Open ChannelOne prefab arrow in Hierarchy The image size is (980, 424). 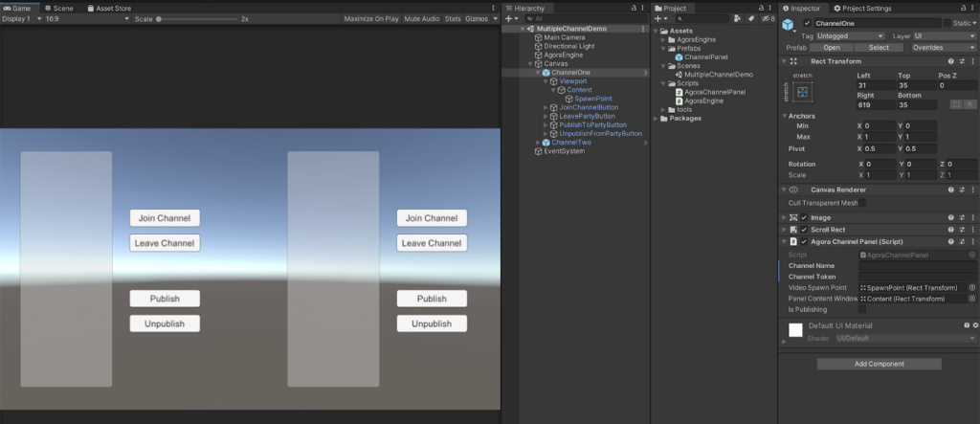point(646,73)
